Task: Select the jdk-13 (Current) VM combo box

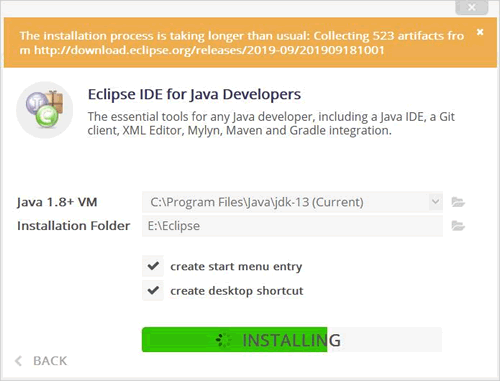Action: 292,202
